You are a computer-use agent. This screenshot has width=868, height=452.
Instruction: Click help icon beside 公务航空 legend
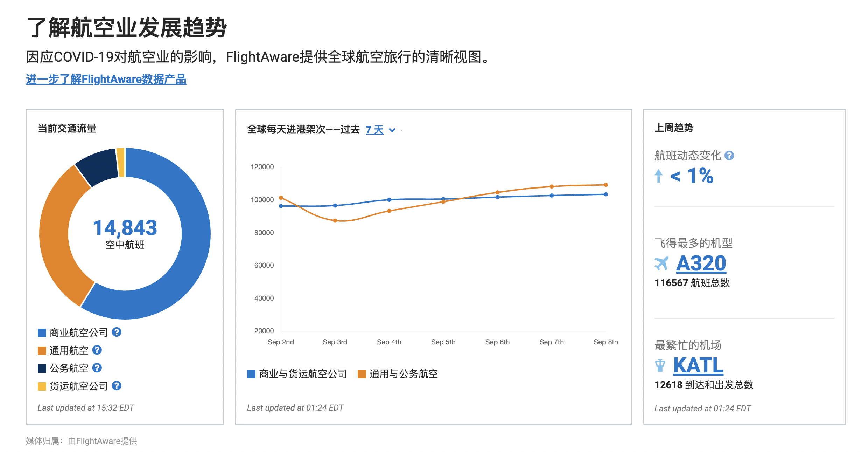click(97, 368)
